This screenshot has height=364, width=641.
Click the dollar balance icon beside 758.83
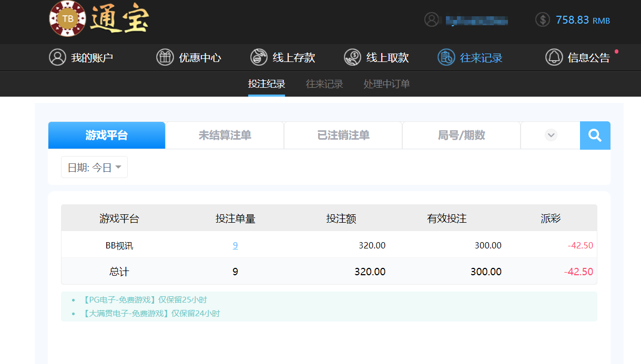(542, 20)
